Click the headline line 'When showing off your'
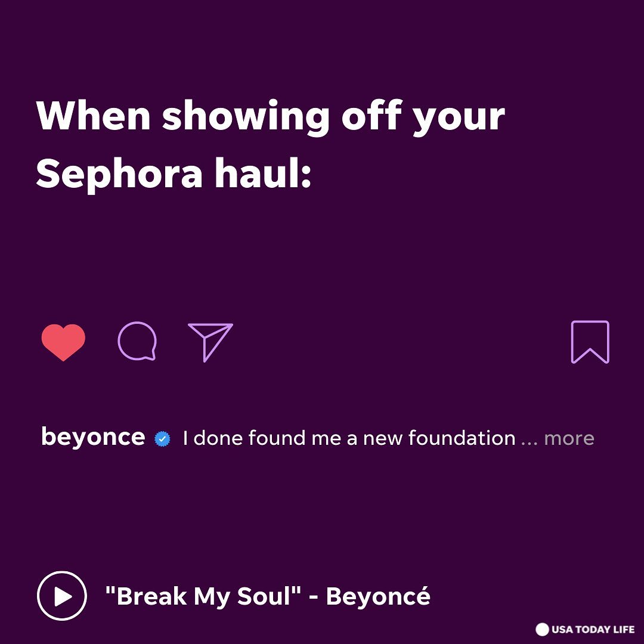 [270, 117]
